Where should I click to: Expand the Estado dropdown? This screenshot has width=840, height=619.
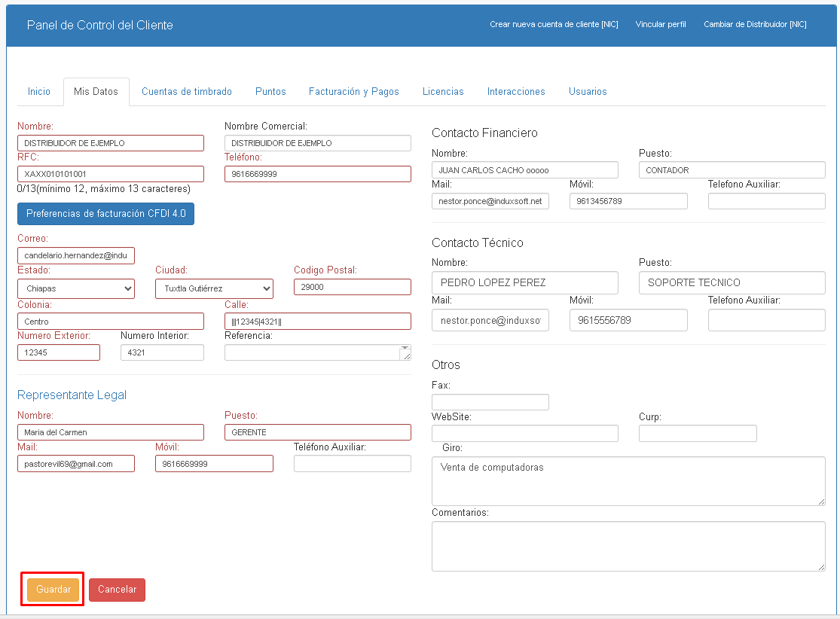pos(76,288)
